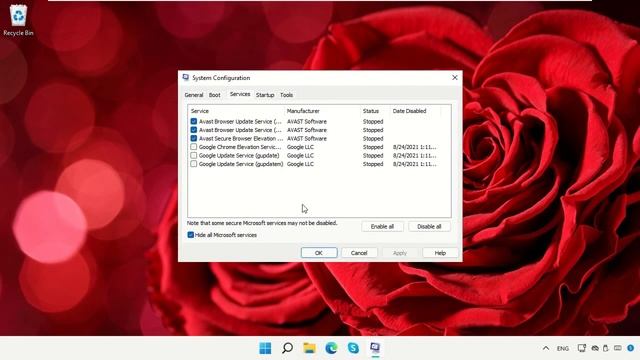Check Google Update Service (gupdate)
The width and height of the screenshot is (640, 360).
tap(194, 156)
